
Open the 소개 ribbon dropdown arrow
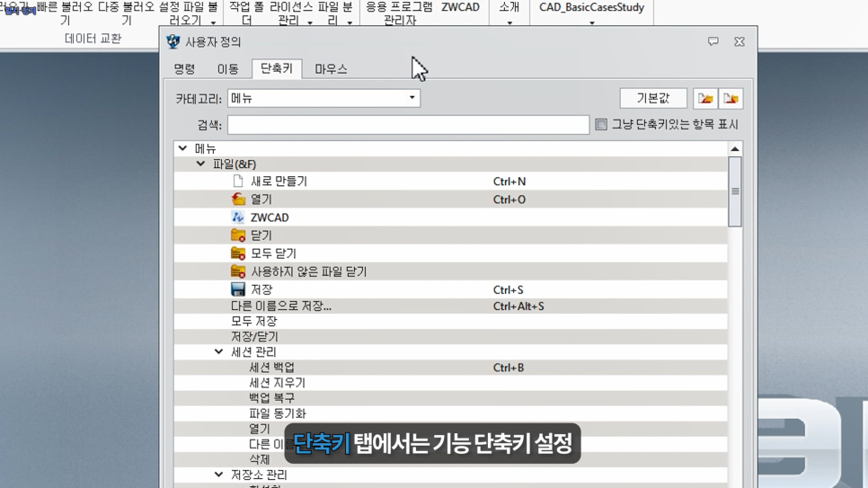509,22
